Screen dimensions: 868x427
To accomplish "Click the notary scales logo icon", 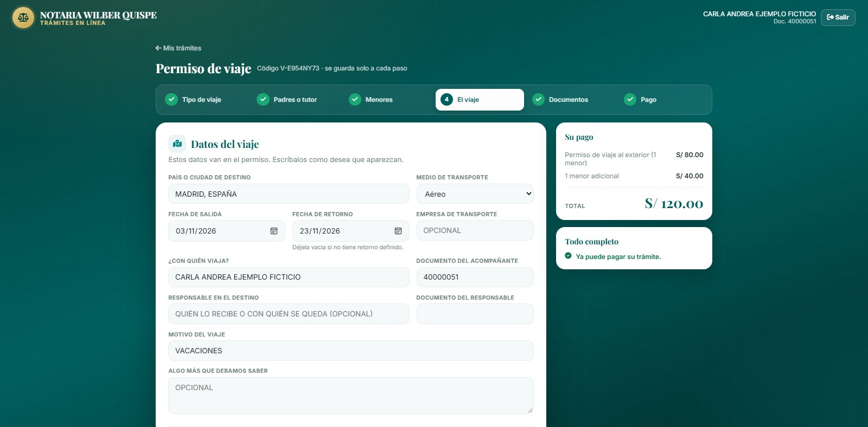I will pos(23,18).
